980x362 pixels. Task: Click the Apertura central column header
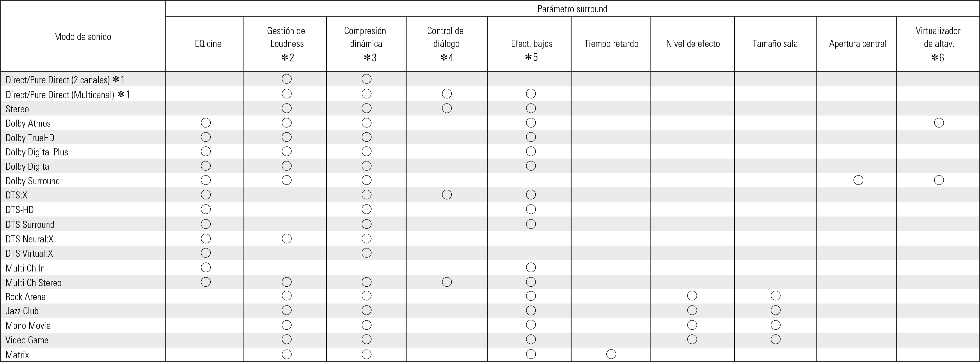click(x=858, y=44)
